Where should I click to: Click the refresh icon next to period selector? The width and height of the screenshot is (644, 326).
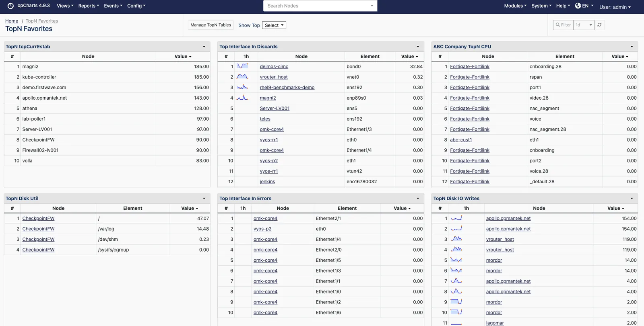pos(599,25)
